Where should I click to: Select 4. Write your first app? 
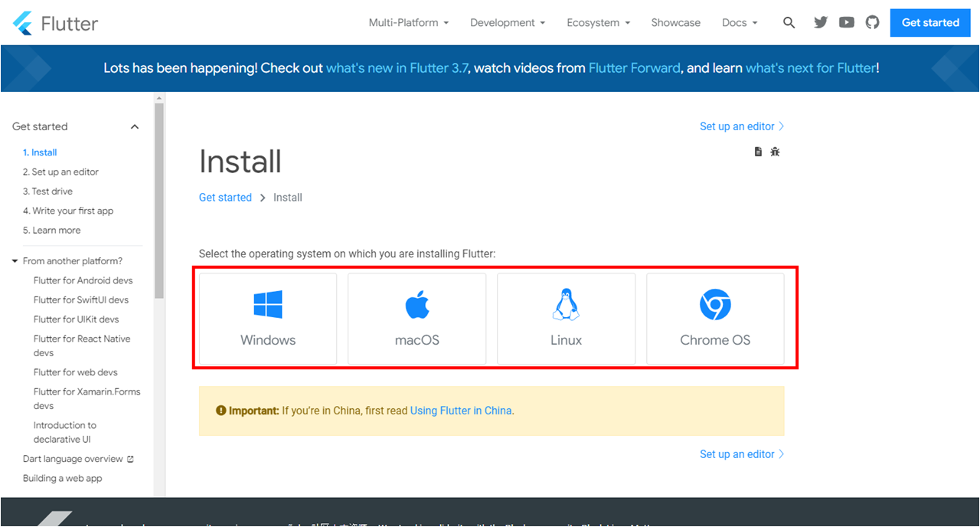[68, 211]
